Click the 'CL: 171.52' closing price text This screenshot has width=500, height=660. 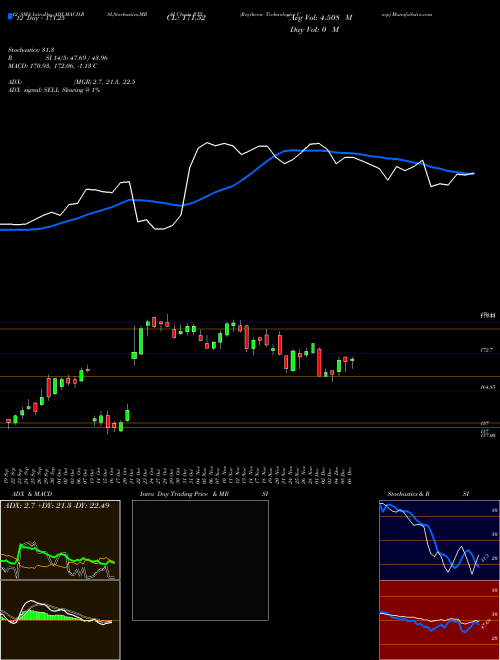point(186,18)
